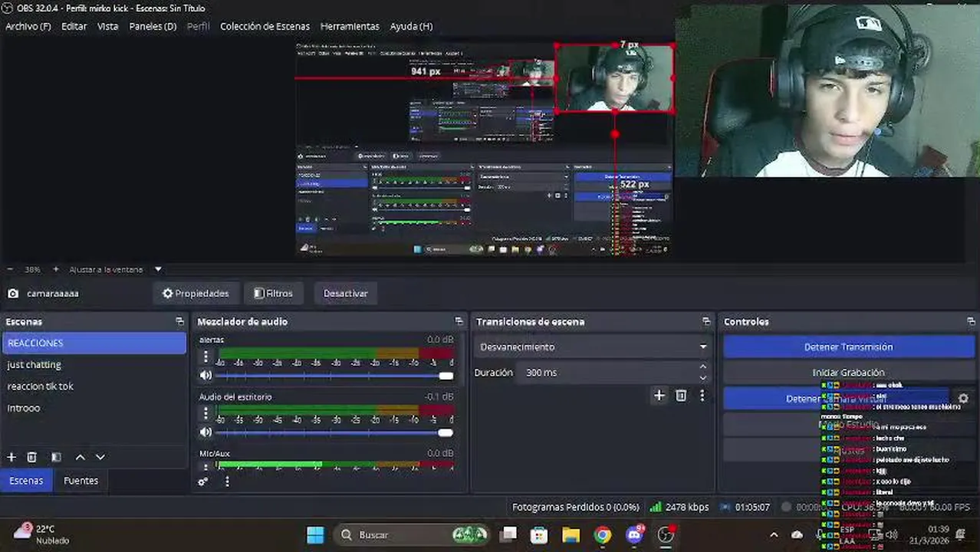Select the just chatting scene
The image size is (980, 552).
(x=94, y=365)
